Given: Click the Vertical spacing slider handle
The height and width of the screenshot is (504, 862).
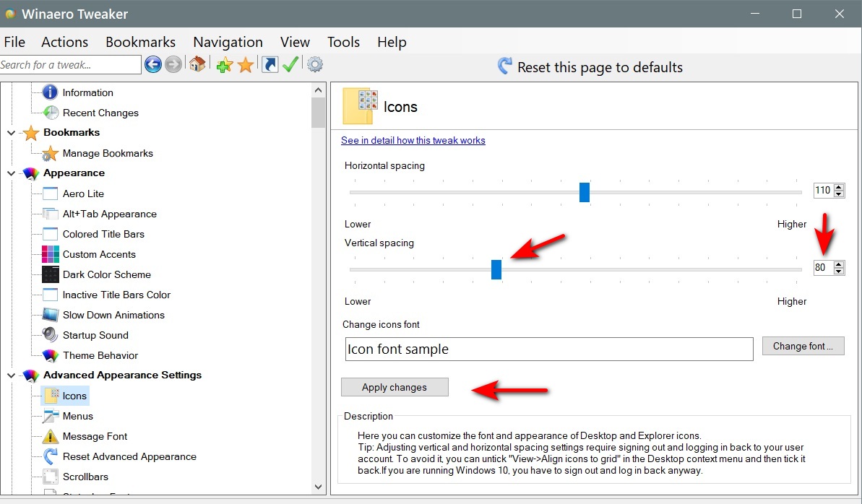Looking at the screenshot, I should tap(496, 269).
